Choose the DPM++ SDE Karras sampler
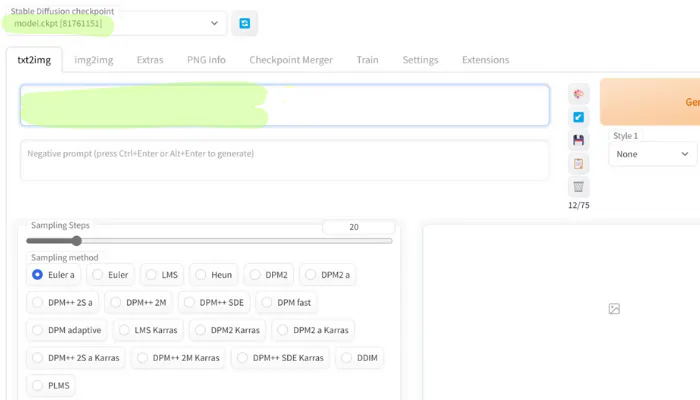This screenshot has height=400, width=700. 280,358
